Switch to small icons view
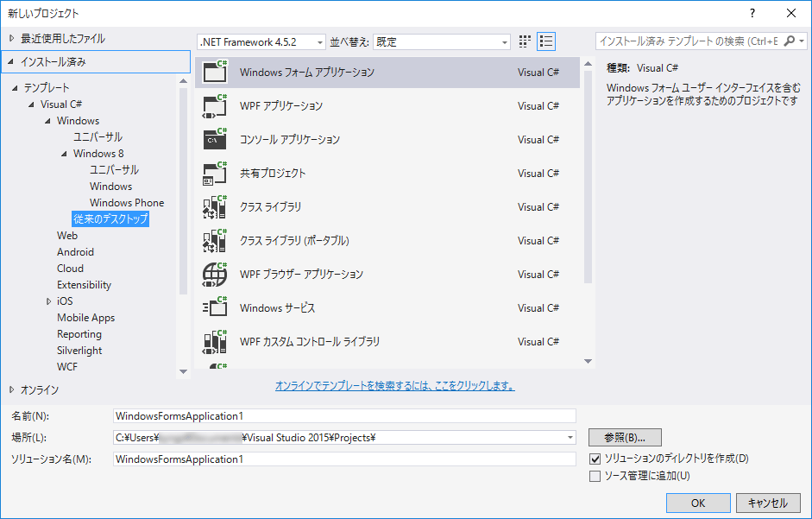The width and height of the screenshot is (812, 519). (x=526, y=41)
